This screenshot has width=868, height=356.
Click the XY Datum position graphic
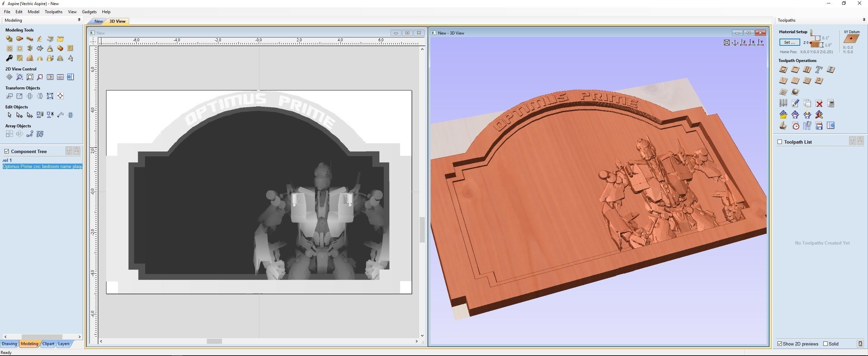coord(851,39)
